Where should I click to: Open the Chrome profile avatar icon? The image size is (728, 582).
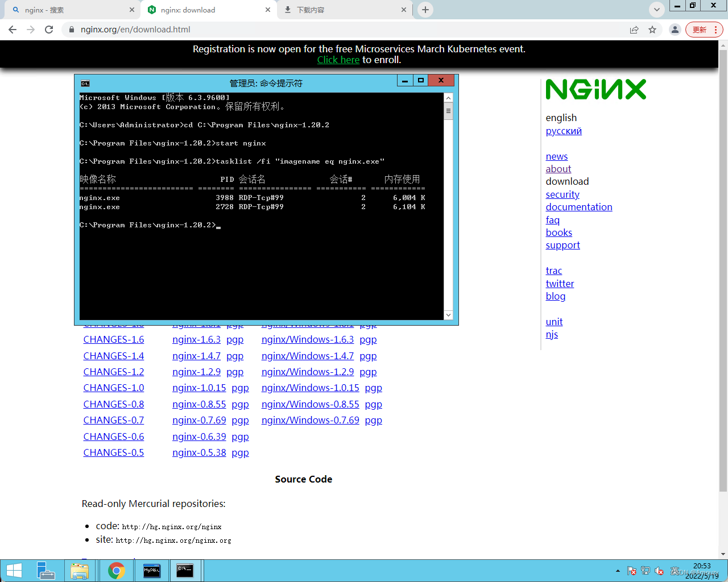675,30
